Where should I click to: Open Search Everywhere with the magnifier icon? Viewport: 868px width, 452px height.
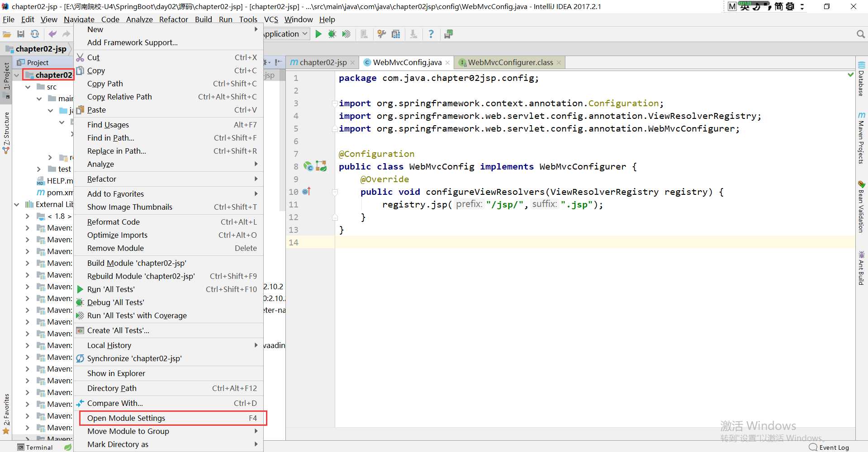click(x=861, y=34)
